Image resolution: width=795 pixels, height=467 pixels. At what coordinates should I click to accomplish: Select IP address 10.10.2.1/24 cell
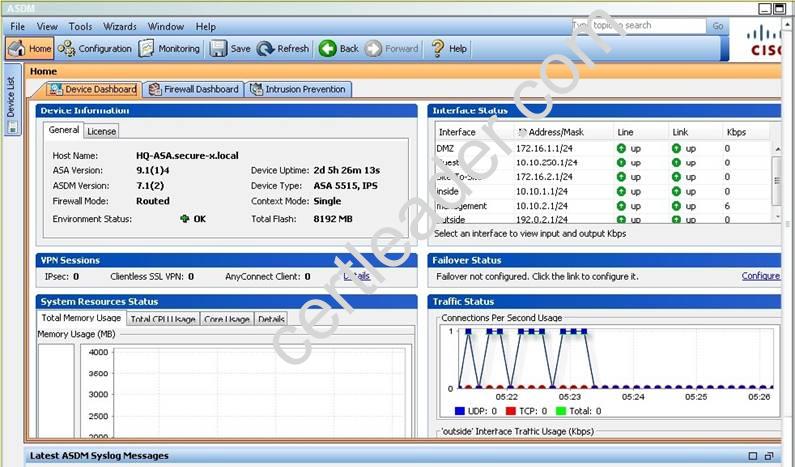click(542, 206)
